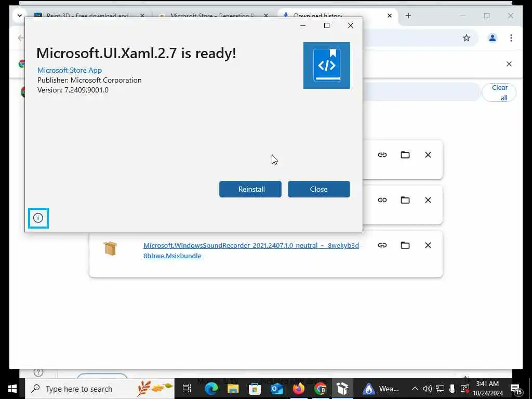Open network settings from the system tray
Viewport: 532px width, 399px height.
click(x=440, y=389)
